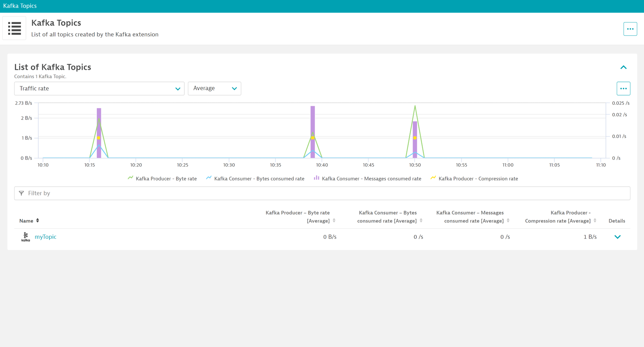Screen dimensions: 644x347
Task: Click the Kafka logo beside myTopic
Action: pos(26,237)
